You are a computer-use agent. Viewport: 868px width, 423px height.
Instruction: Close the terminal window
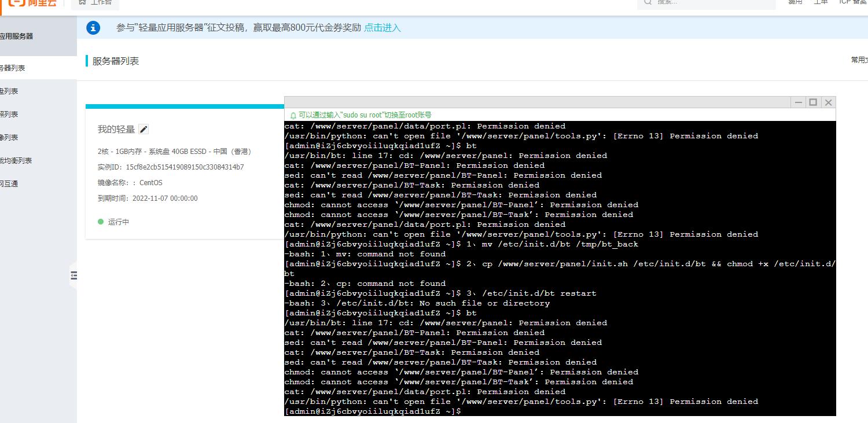[828, 102]
